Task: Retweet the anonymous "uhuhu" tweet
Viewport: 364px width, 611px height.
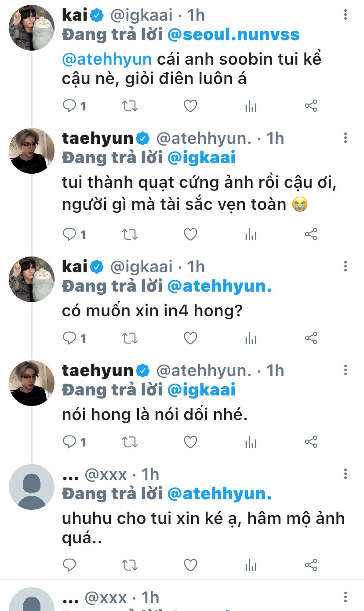Action: [130, 564]
